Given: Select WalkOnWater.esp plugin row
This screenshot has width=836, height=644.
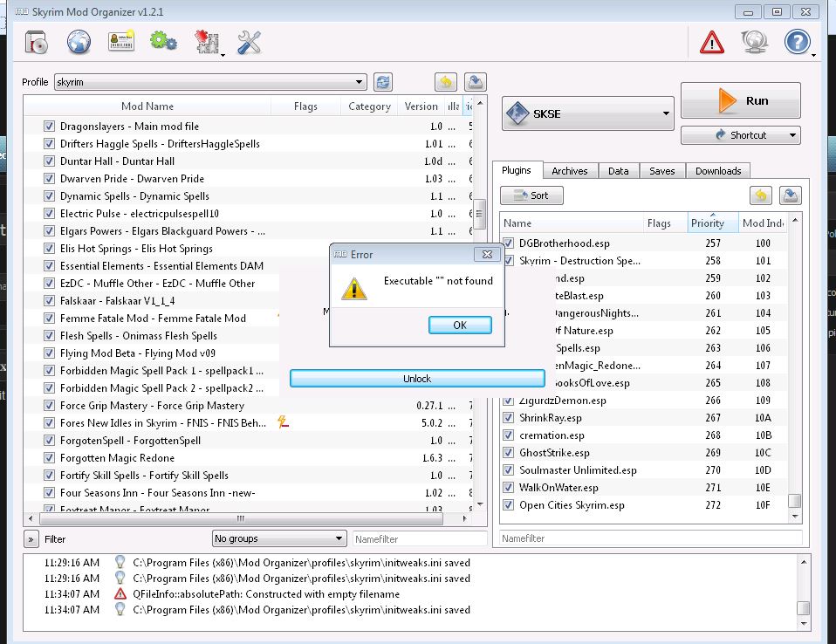Looking at the screenshot, I should [644, 487].
